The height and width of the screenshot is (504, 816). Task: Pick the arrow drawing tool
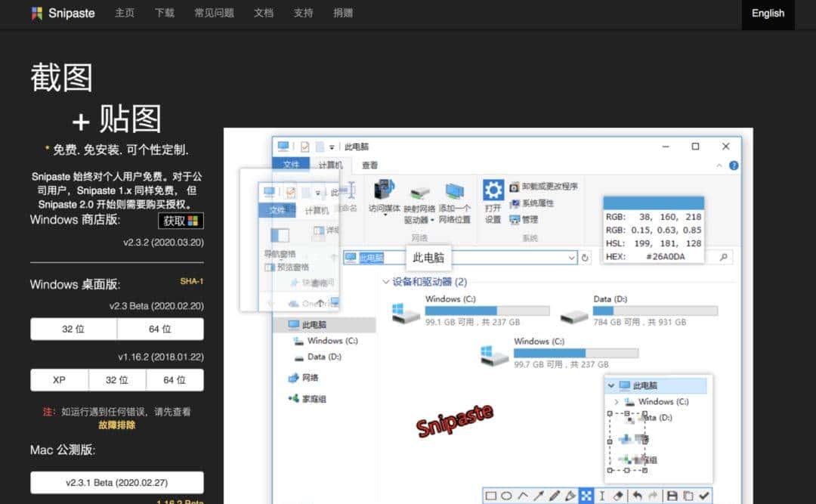point(538,494)
